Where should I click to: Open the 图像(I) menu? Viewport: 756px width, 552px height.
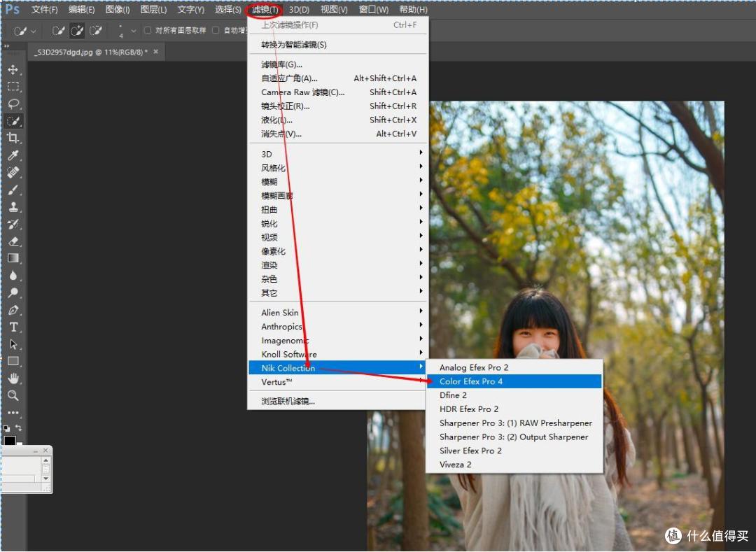tap(118, 10)
